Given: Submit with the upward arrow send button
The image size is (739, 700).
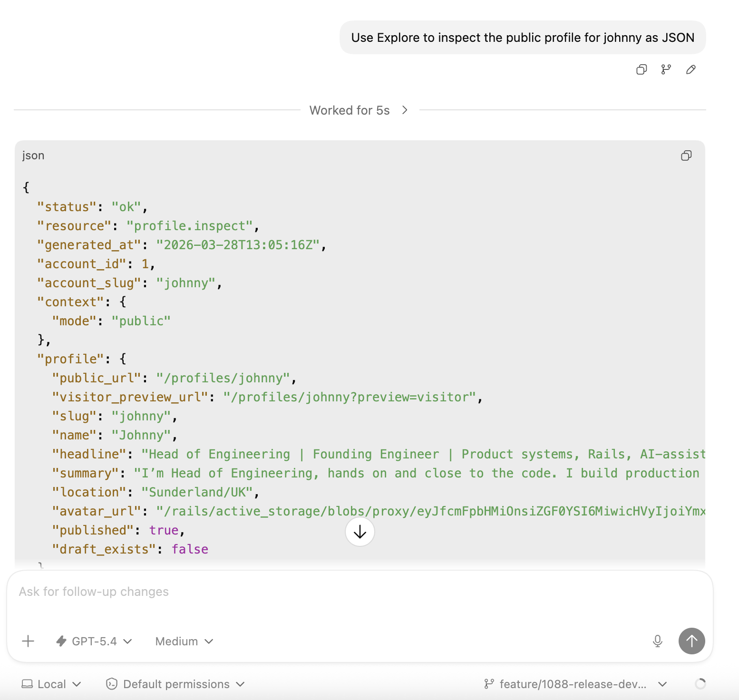Looking at the screenshot, I should click(691, 641).
